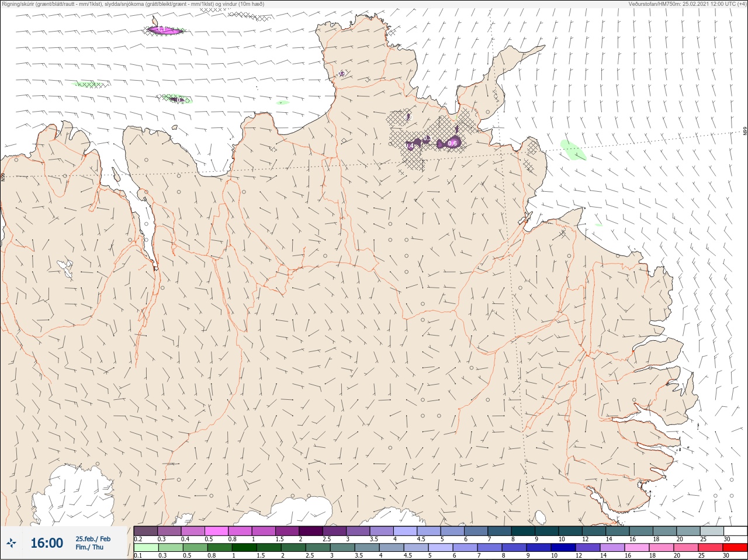Pick the bright red 30 rain legend swatch

coord(735,548)
